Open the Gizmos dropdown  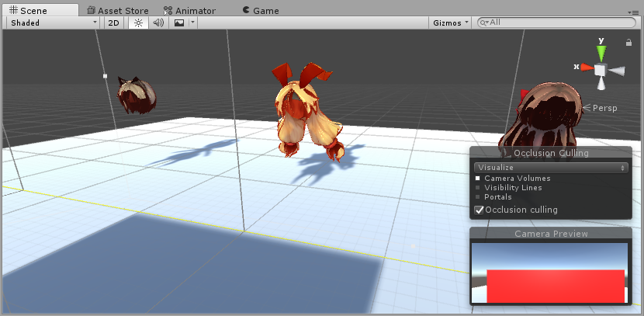tap(451, 23)
